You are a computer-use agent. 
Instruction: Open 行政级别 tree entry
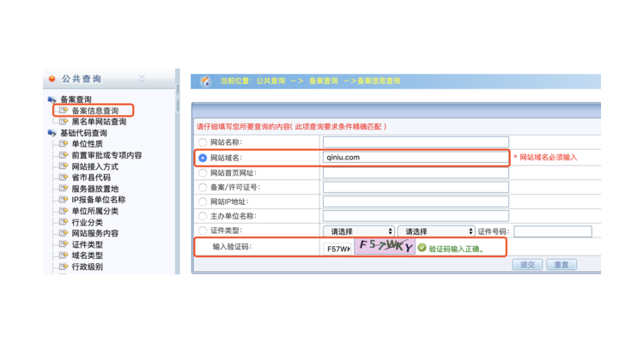(87, 267)
